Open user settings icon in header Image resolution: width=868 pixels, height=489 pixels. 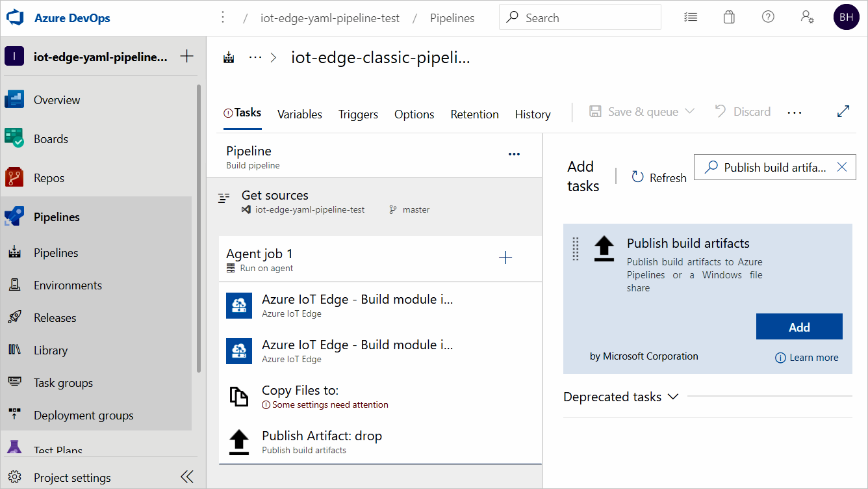click(808, 18)
